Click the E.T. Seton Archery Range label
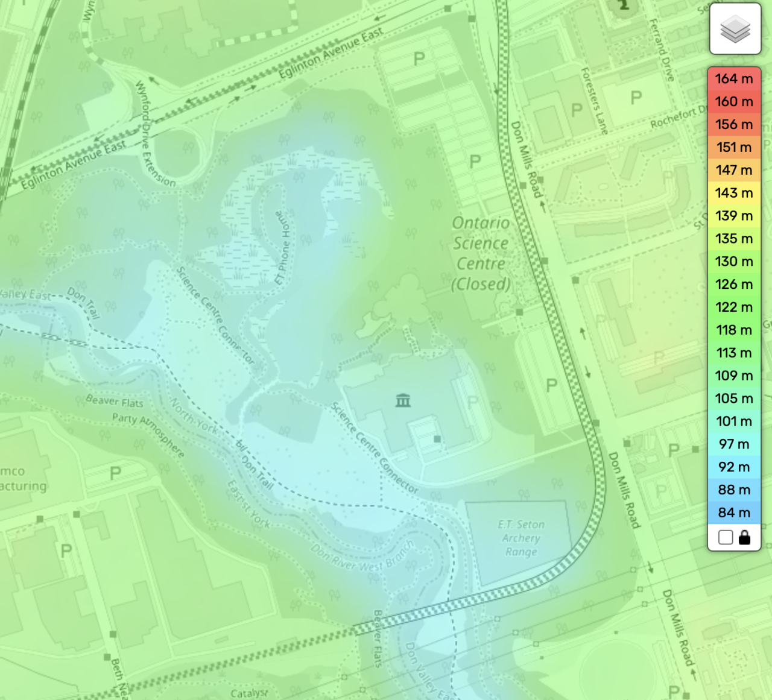The height and width of the screenshot is (700, 772). 521,538
